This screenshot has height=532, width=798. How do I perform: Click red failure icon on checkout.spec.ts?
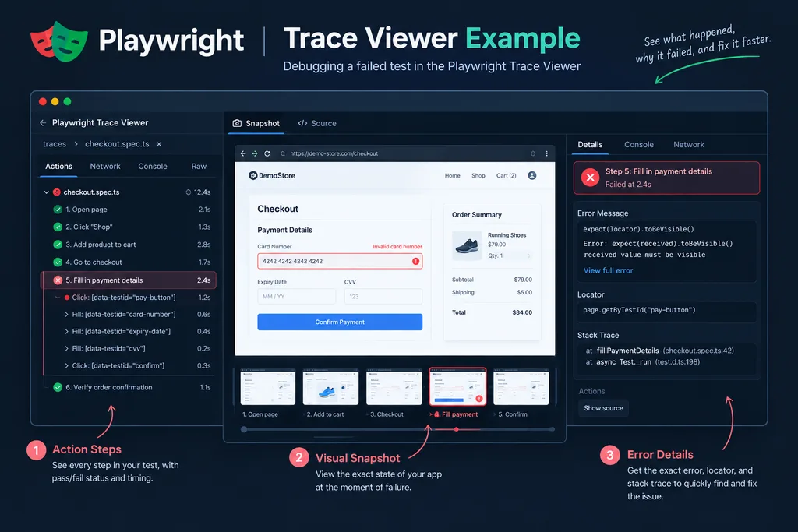(x=57, y=192)
